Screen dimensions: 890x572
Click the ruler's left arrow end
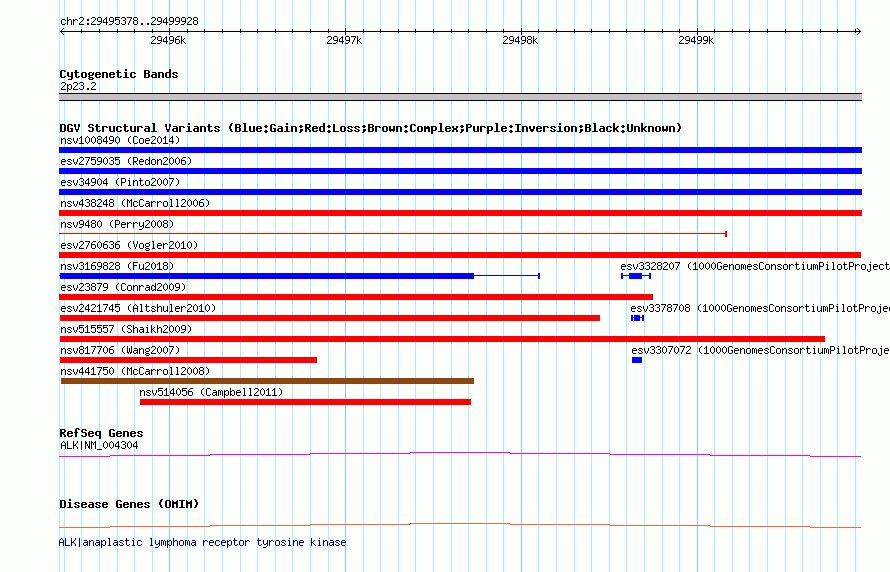[62, 31]
